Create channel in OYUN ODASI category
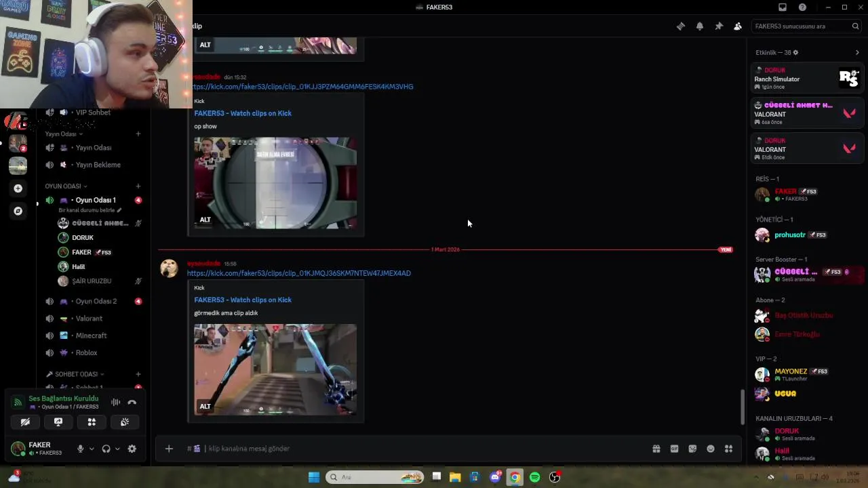 [138, 186]
